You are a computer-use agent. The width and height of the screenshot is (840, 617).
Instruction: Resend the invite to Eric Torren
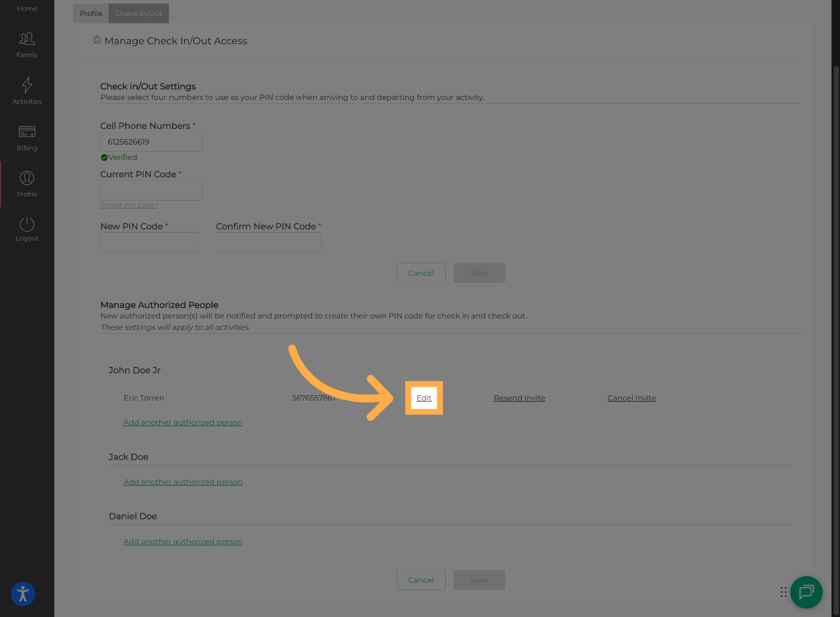[x=519, y=398]
